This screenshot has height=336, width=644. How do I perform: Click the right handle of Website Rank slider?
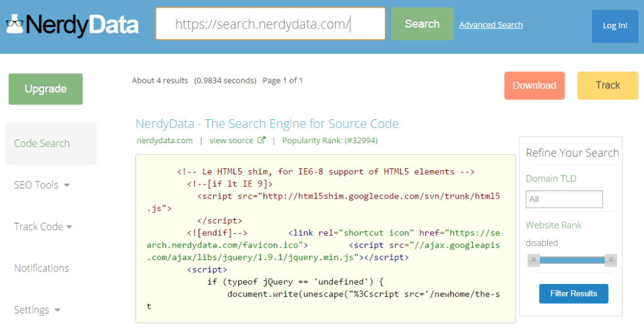coord(611,259)
